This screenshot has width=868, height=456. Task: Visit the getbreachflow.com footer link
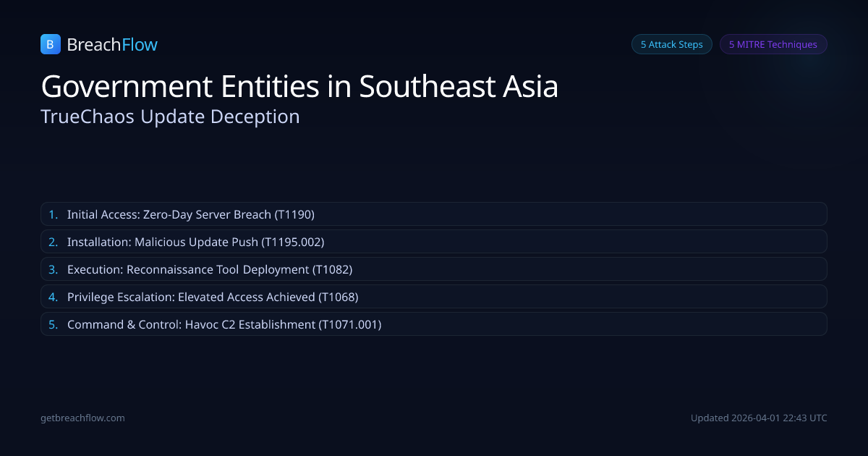(x=82, y=418)
